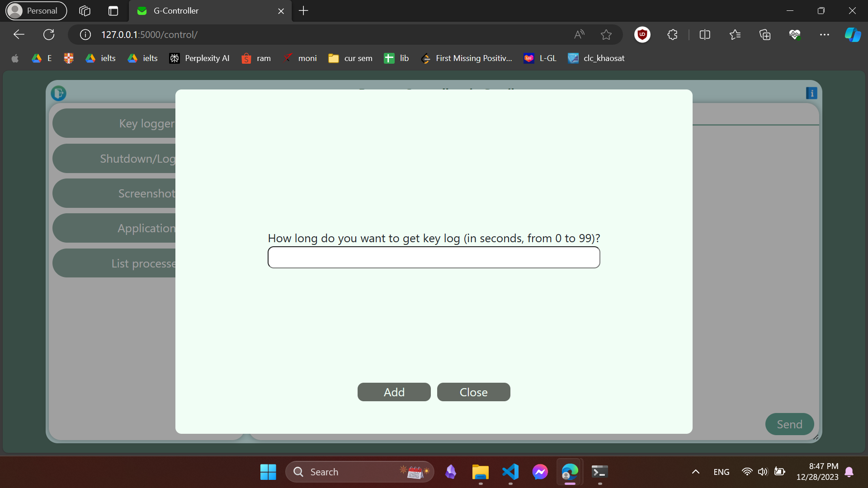Open Collections icon in toolbar

[764, 35]
